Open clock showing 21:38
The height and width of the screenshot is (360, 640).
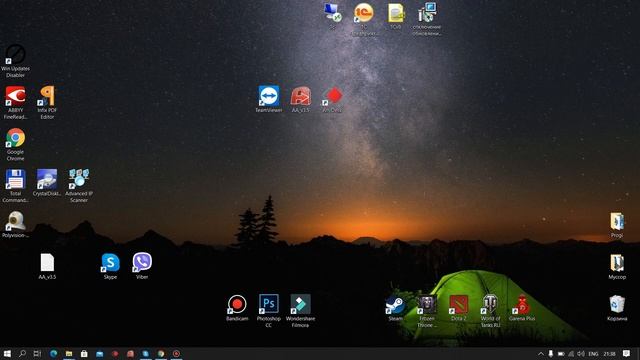tap(609, 354)
